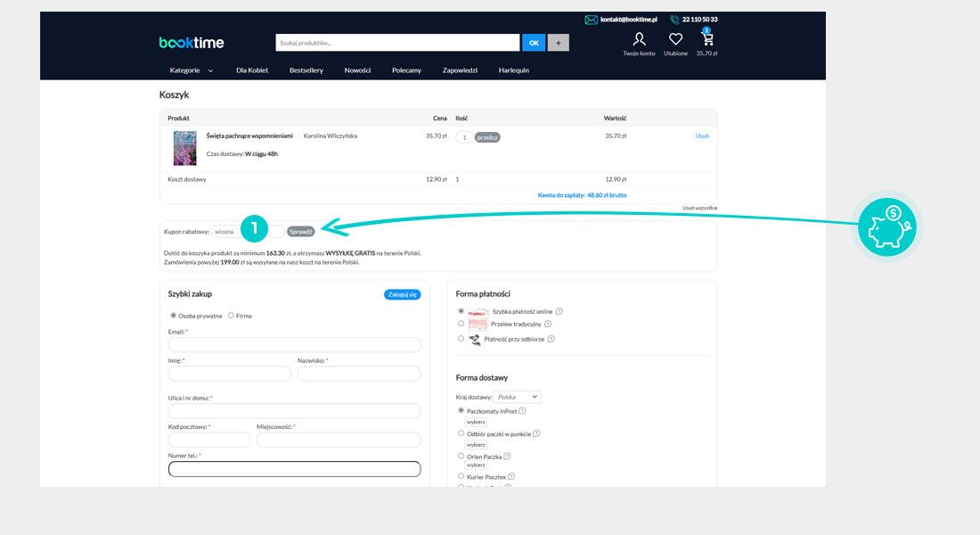The width and height of the screenshot is (980, 535).
Task: Click phone number 22 110 50 33
Action: (699, 20)
